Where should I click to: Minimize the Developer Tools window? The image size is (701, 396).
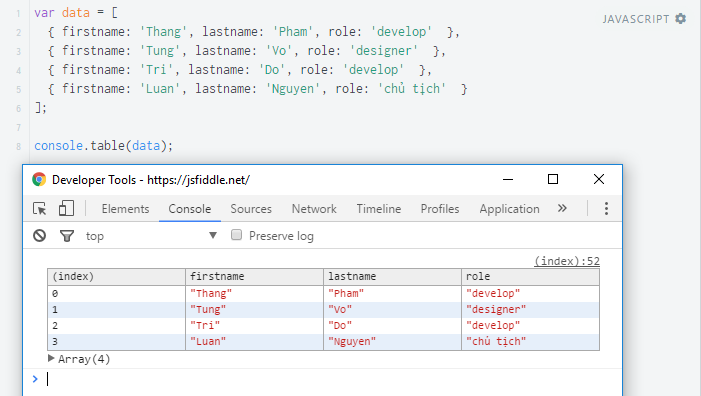tap(508, 179)
